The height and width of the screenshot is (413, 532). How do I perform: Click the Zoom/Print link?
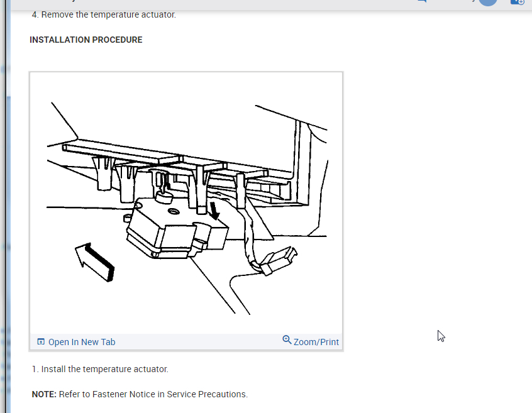(311, 341)
